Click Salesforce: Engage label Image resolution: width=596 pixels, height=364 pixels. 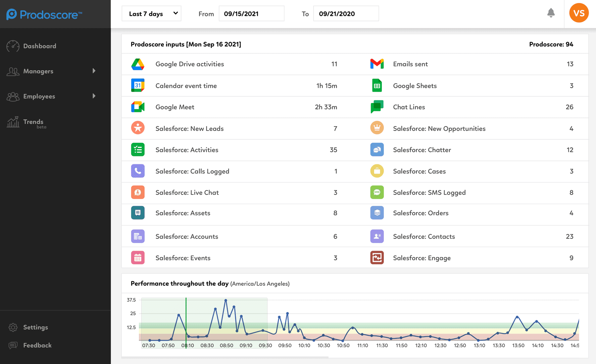pos(422,258)
